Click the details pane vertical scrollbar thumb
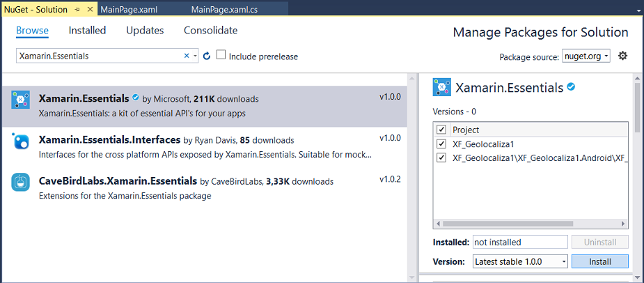 (637, 108)
